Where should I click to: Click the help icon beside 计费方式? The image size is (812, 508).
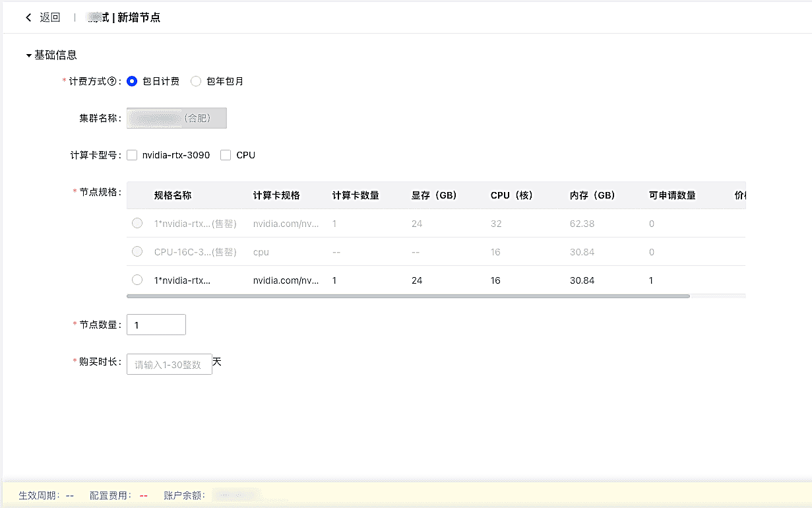111,82
